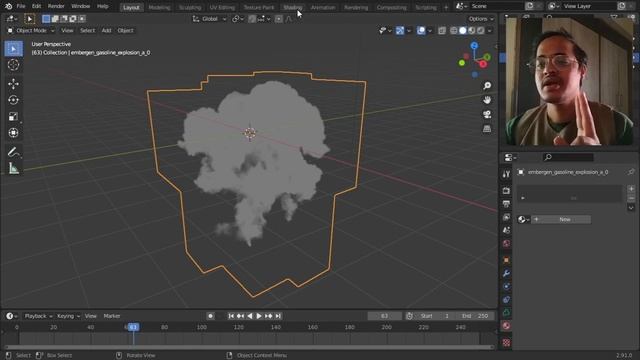
Task: Click the viewport zoom magnifier icon
Action: click(487, 86)
